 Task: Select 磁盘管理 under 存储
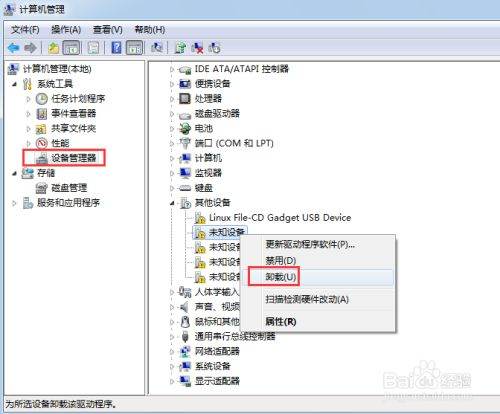pos(69,188)
